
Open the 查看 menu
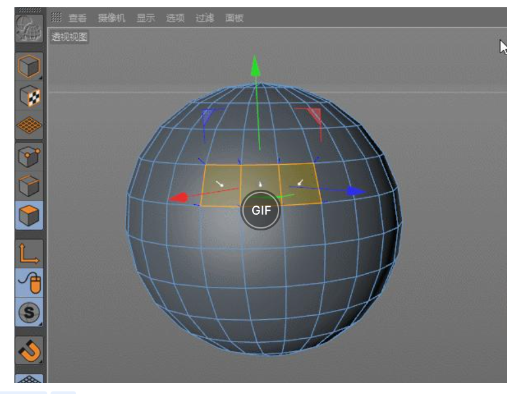78,18
